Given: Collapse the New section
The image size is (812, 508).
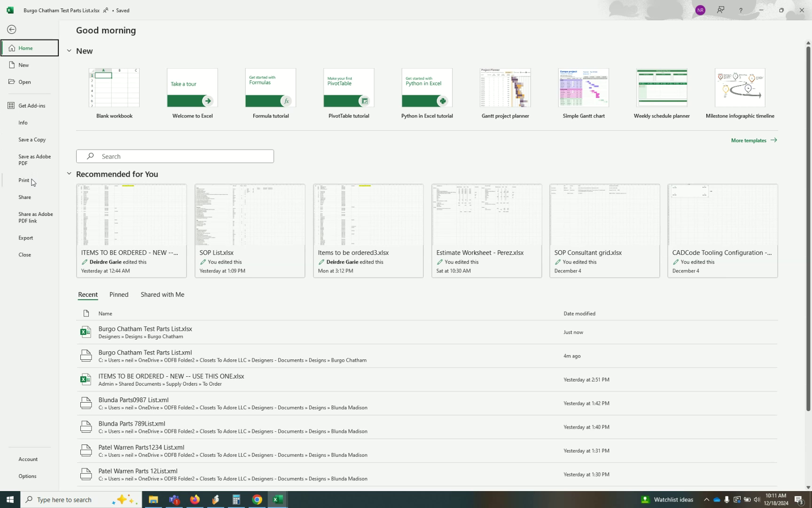Looking at the screenshot, I should click(69, 51).
